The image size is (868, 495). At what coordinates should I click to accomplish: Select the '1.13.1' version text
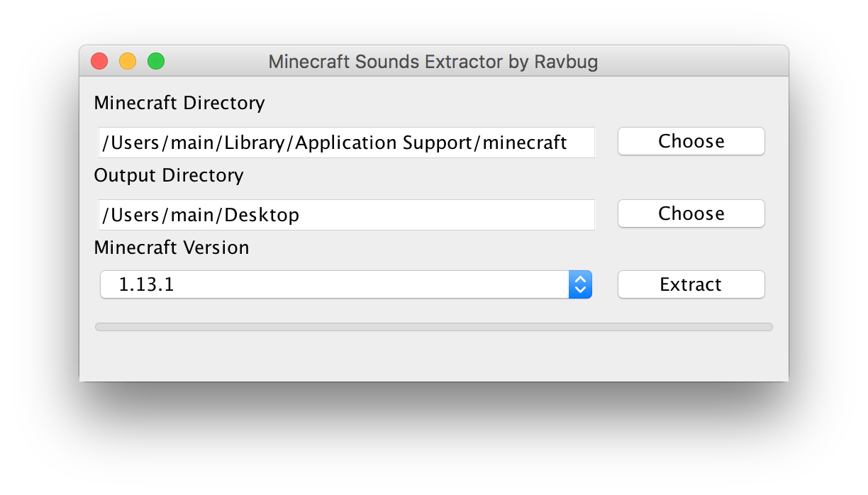[x=147, y=285]
